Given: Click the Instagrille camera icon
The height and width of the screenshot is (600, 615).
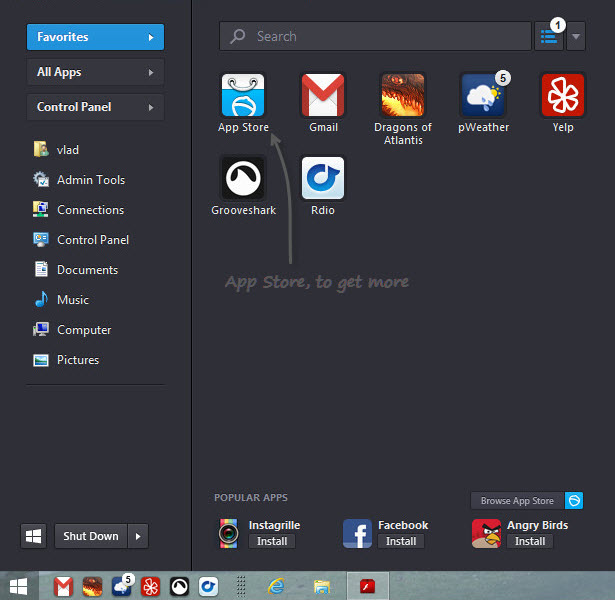Looking at the screenshot, I should pos(229,533).
